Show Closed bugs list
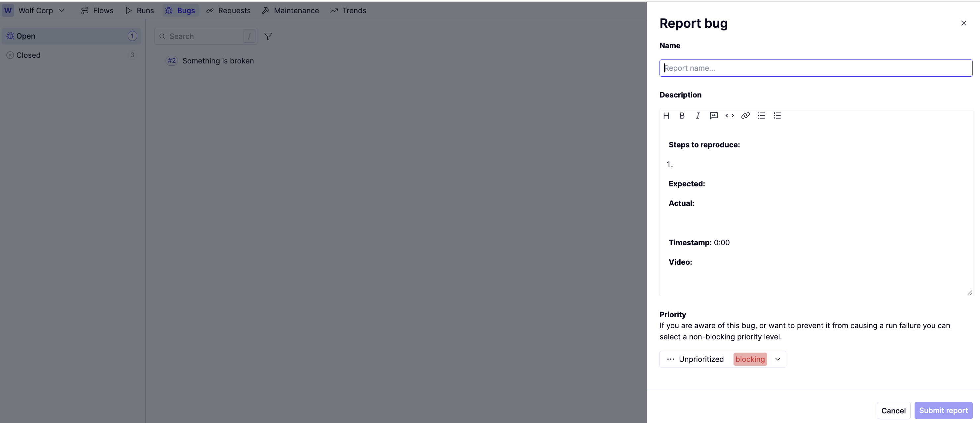This screenshot has height=423, width=980. [28, 55]
